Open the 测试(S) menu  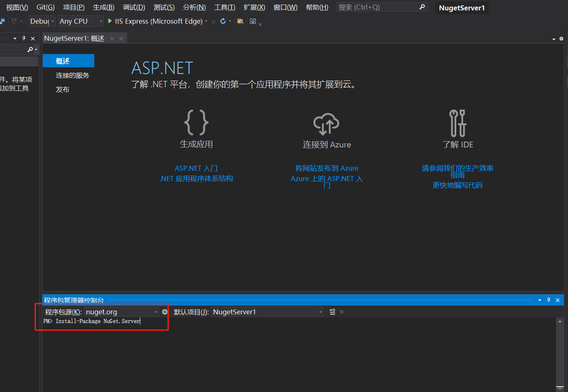tap(164, 7)
